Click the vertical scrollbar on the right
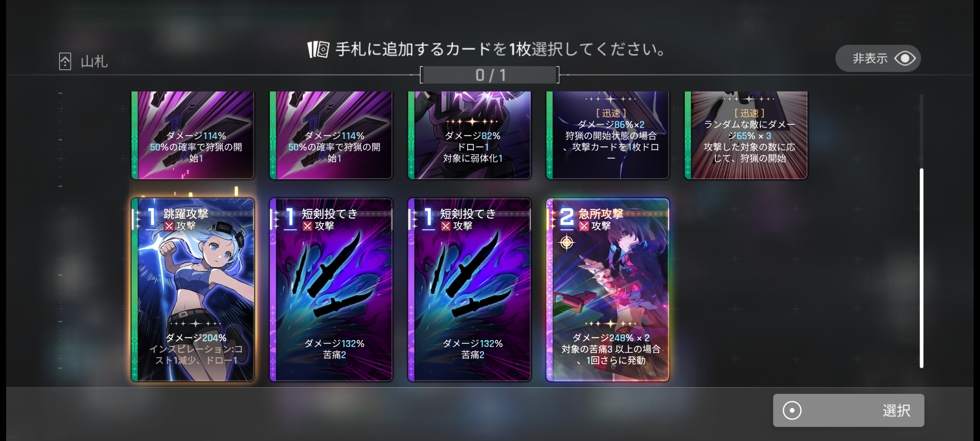 click(x=921, y=268)
